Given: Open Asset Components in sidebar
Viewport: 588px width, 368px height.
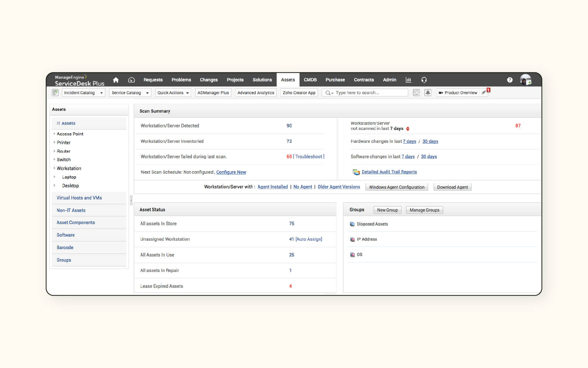Looking at the screenshot, I should point(89,223).
